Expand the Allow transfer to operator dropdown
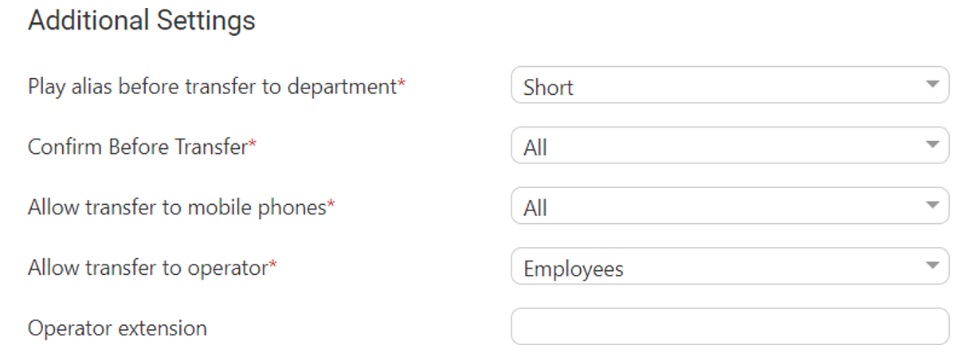The image size is (980, 361). point(729,268)
